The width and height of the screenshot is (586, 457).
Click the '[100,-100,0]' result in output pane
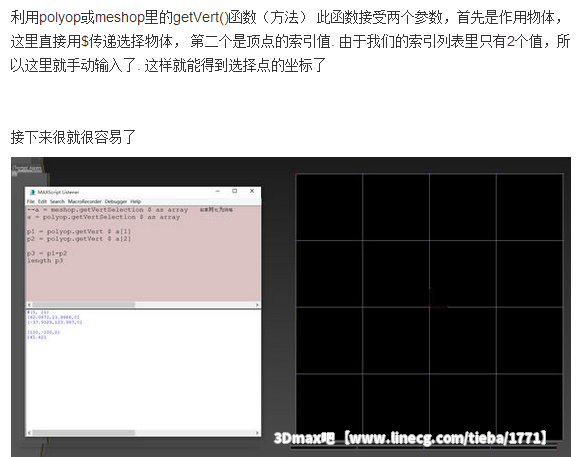(43, 332)
